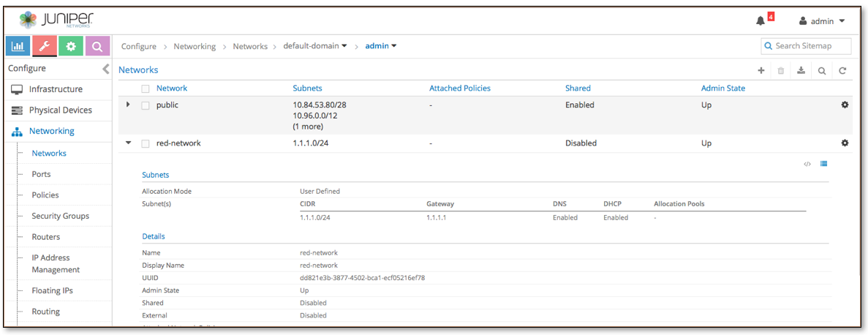868x335 pixels.
Task: Sort by the Network column header
Action: pyautogui.click(x=172, y=88)
